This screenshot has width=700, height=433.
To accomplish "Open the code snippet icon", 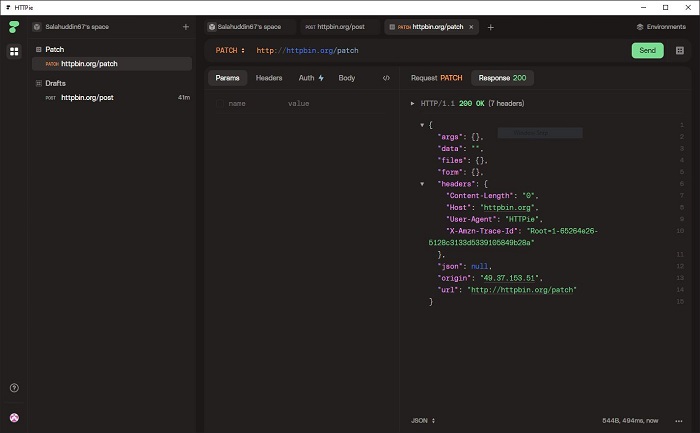I will pos(386,78).
